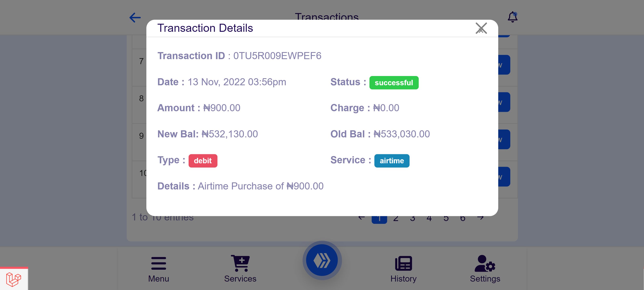Open the Settings user-gear icon
The width and height of the screenshot is (644, 290).
(x=485, y=263)
